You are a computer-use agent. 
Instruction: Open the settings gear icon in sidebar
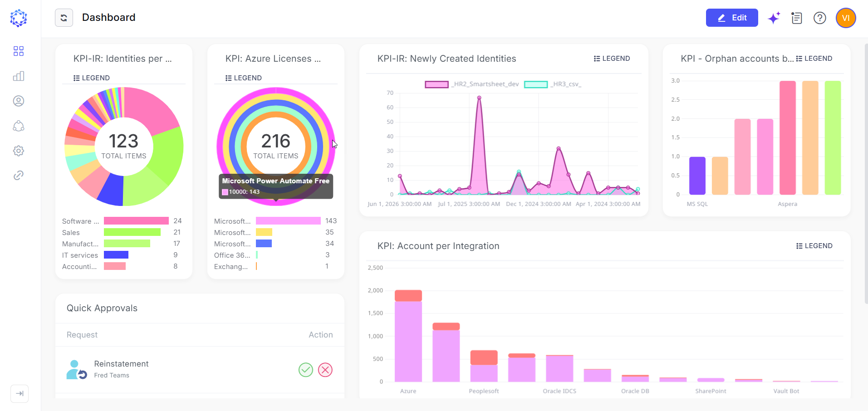(19, 151)
